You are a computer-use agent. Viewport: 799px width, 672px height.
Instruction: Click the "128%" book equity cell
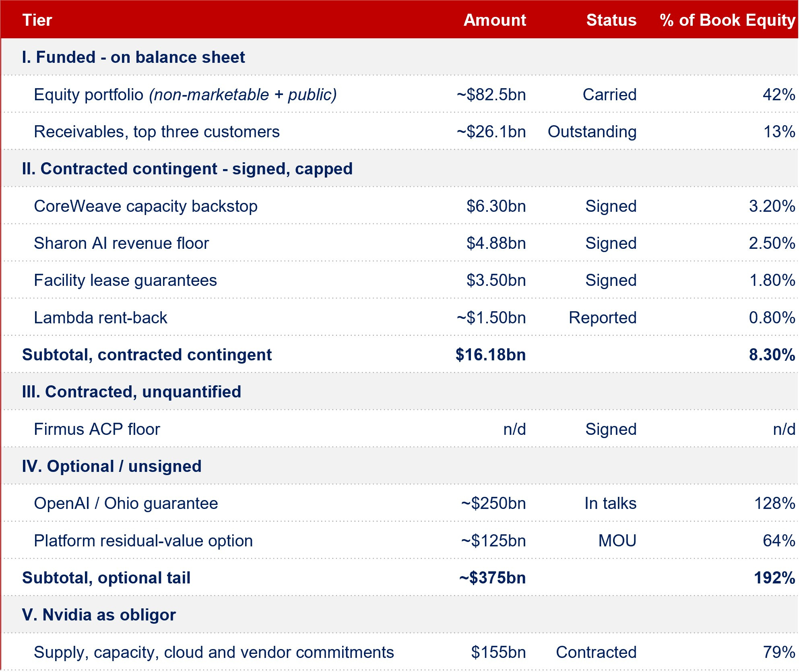click(775, 503)
